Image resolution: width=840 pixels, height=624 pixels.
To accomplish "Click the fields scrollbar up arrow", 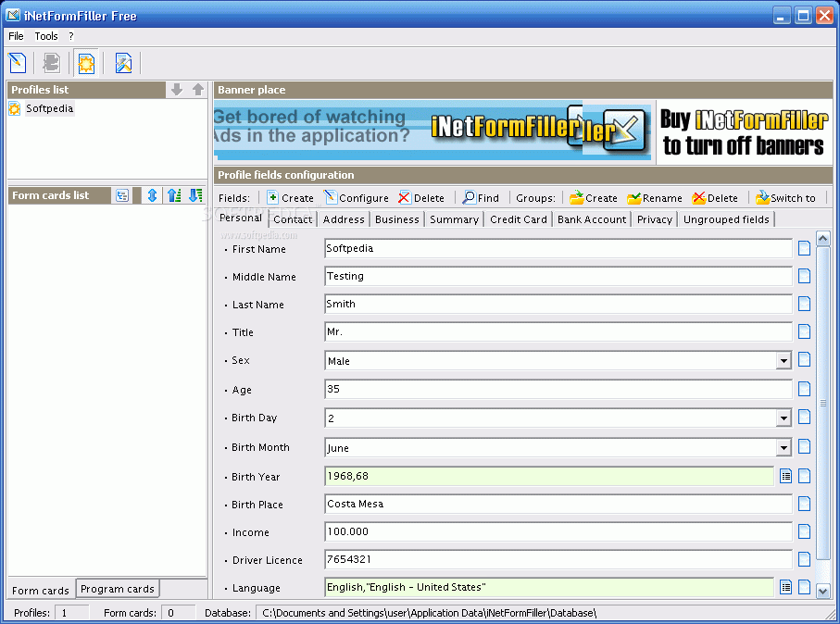I will pyautogui.click(x=822, y=238).
